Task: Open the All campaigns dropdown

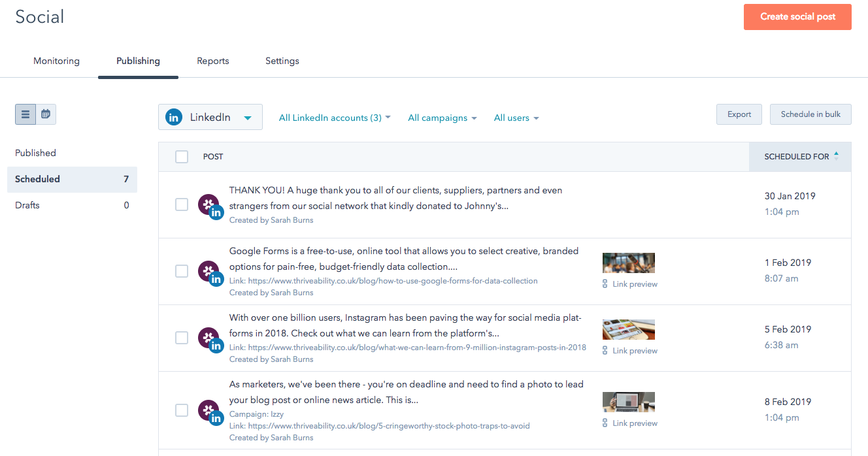Action: pos(442,118)
